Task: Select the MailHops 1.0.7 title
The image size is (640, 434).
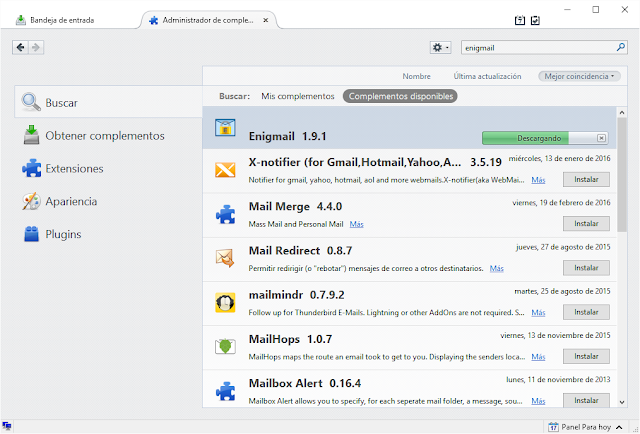Action: tap(290, 339)
